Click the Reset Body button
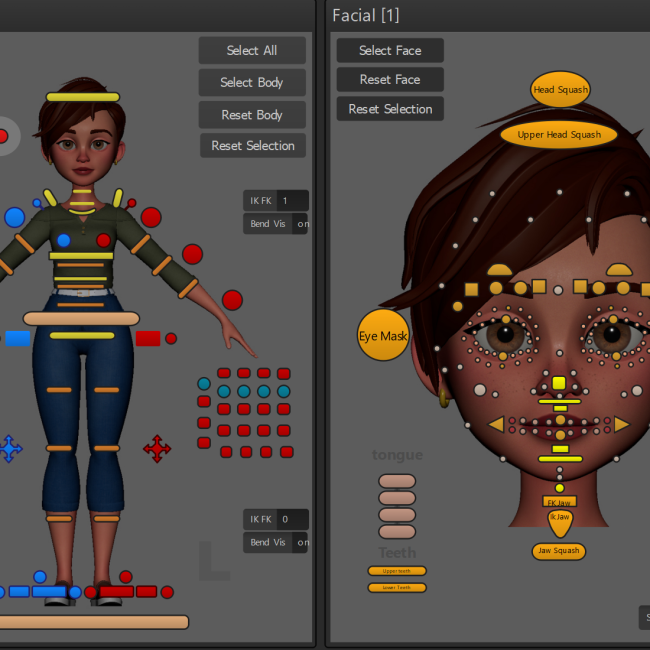This screenshot has width=650, height=650. 252,115
